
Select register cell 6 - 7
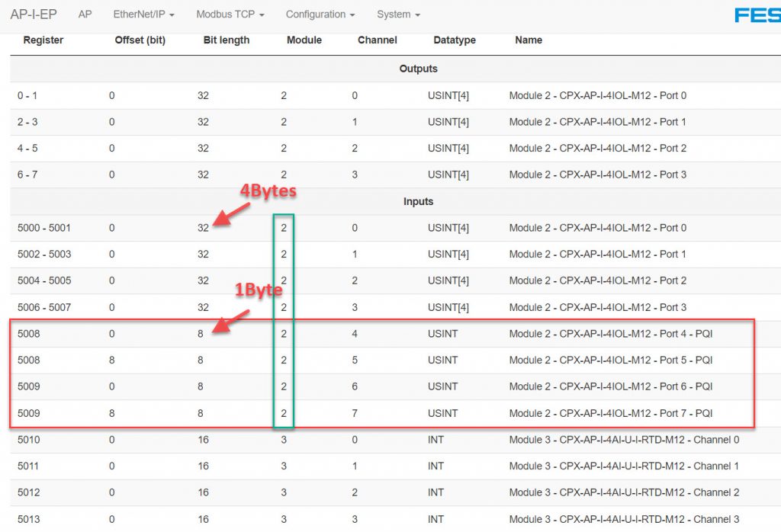click(27, 175)
